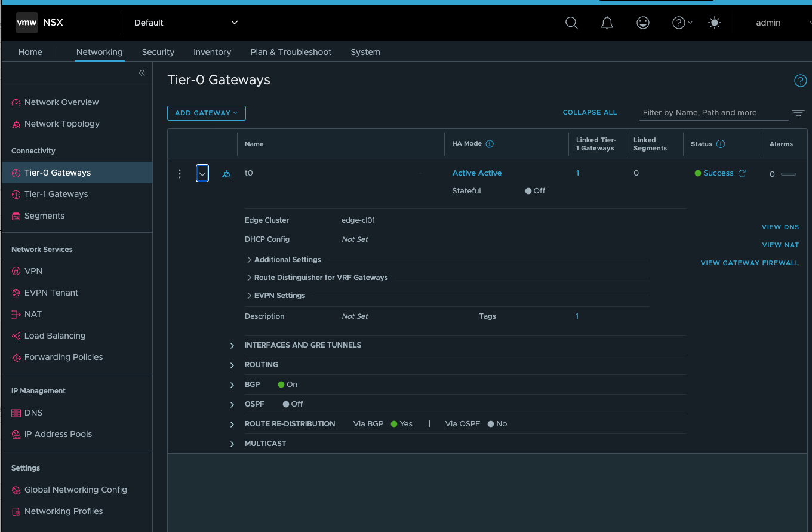The height and width of the screenshot is (532, 812).
Task: Click the VPN lock icon
Action: tap(16, 272)
